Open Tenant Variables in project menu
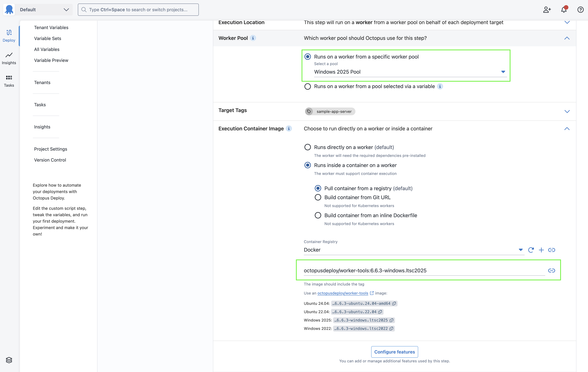Image resolution: width=588 pixels, height=372 pixels. (51, 28)
